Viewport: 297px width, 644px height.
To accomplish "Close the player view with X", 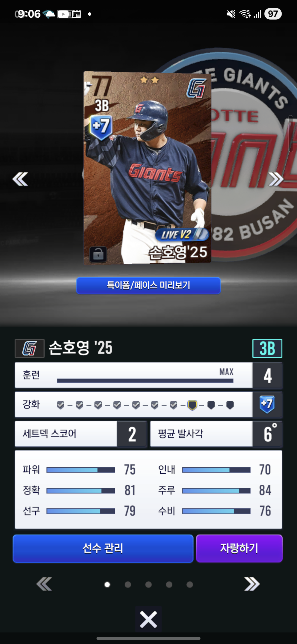I will [x=148, y=620].
